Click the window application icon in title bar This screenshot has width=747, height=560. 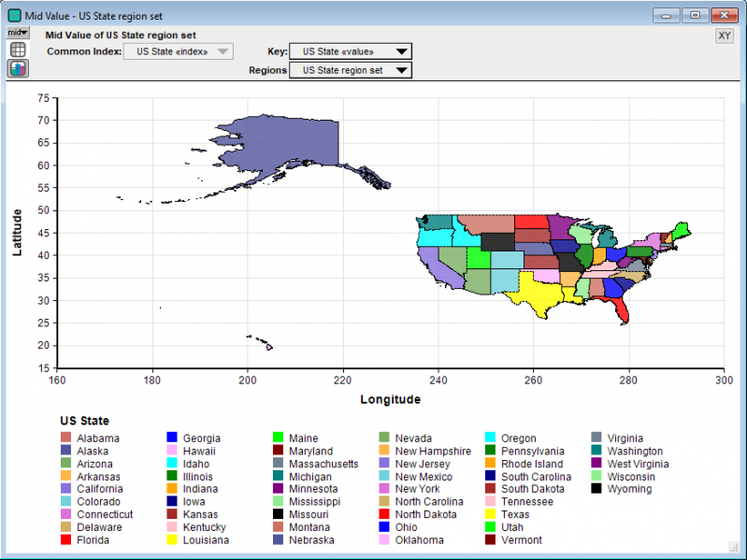(14, 16)
